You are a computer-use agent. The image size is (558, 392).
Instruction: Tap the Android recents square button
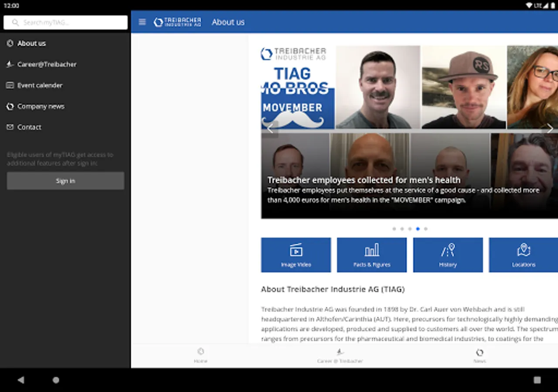pos(537,380)
